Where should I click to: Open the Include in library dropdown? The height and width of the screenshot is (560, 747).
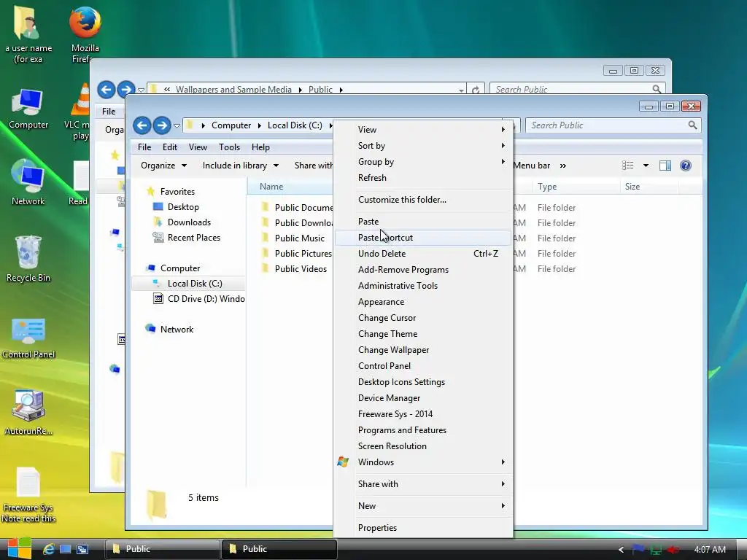tap(241, 166)
